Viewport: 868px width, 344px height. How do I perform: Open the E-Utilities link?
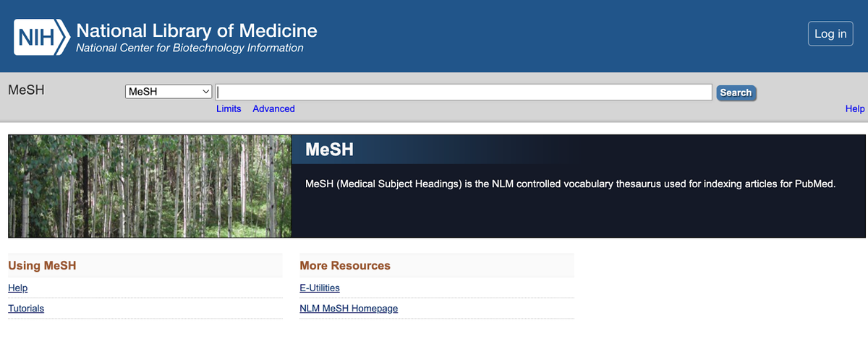point(320,288)
